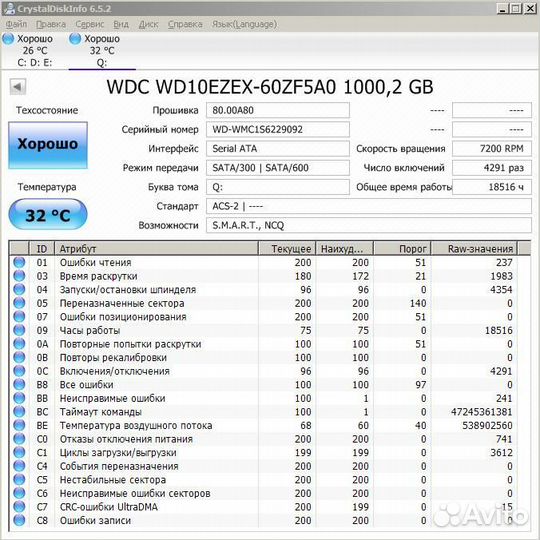The image size is (540, 540).
Task: Open the Правка menu
Action: [51, 24]
